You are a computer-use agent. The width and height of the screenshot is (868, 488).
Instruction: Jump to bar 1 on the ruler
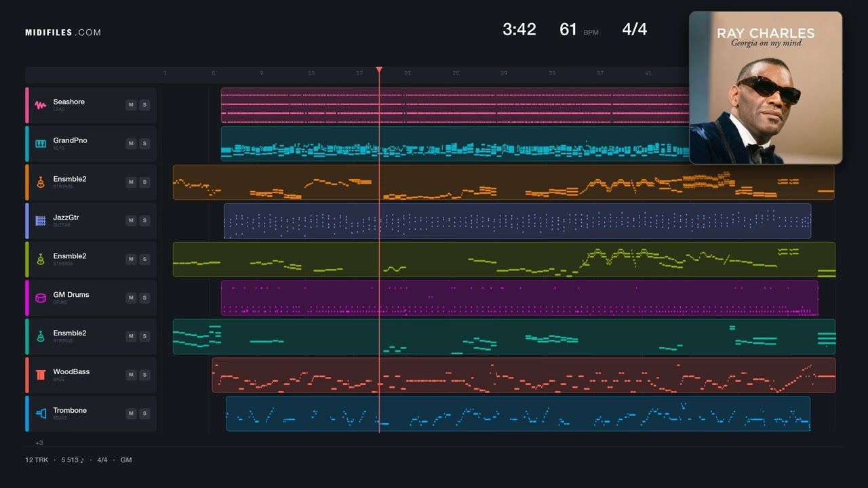pyautogui.click(x=165, y=73)
